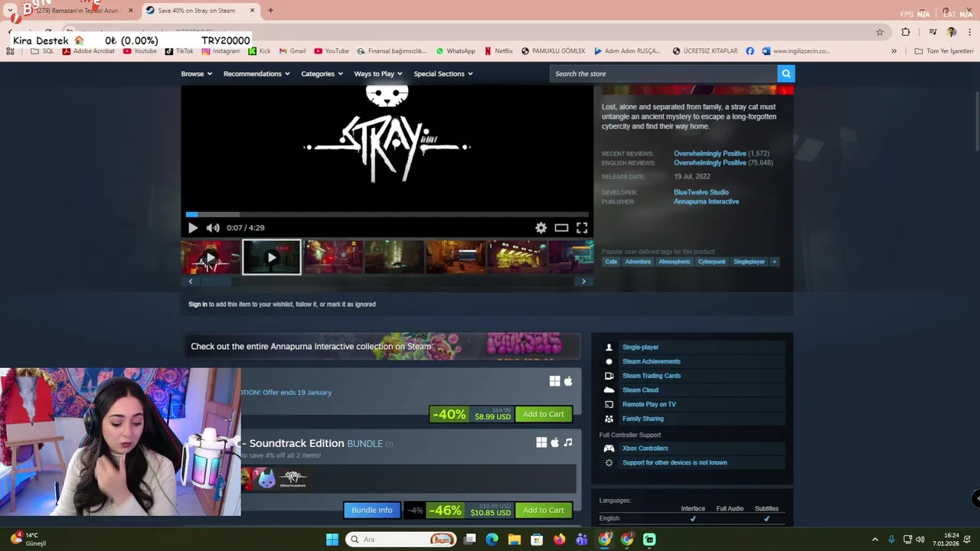Open Xbox Controllers support link
The width and height of the screenshot is (980, 551).
645,448
